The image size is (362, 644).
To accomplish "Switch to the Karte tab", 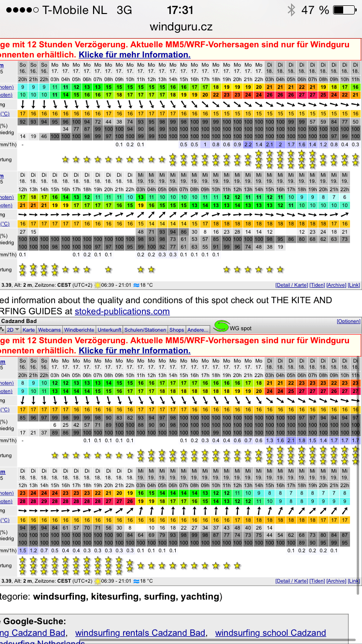I will click(x=28, y=330).
